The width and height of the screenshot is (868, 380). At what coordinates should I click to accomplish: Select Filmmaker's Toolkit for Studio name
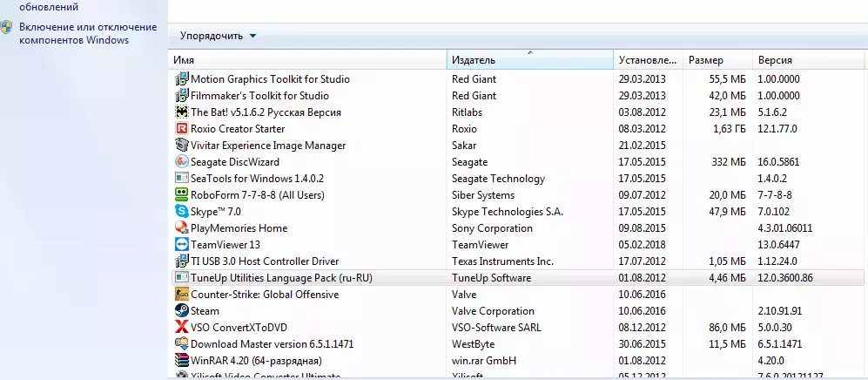click(259, 95)
